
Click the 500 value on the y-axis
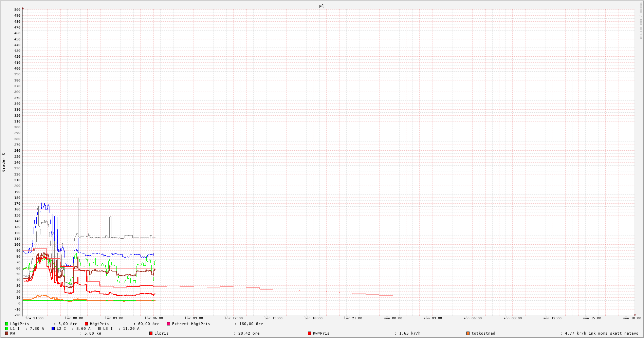17,10
